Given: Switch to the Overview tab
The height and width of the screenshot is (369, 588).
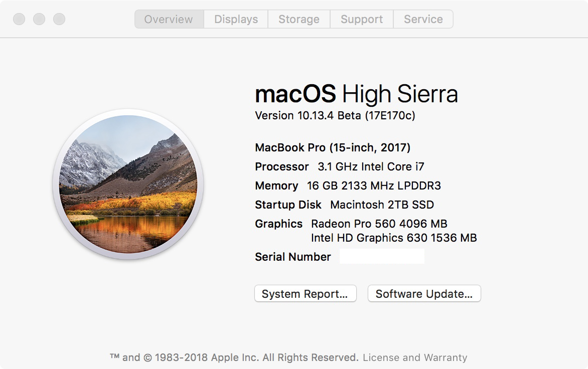Looking at the screenshot, I should [169, 19].
